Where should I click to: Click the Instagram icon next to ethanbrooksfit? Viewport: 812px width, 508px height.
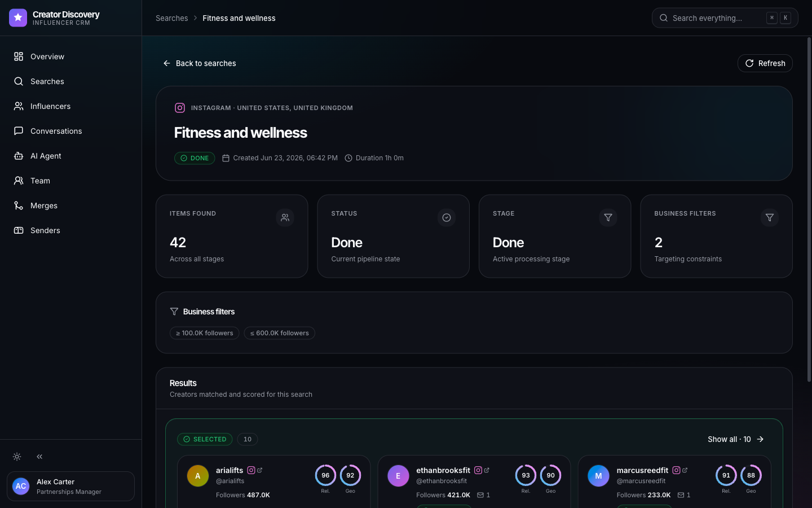pyautogui.click(x=478, y=470)
